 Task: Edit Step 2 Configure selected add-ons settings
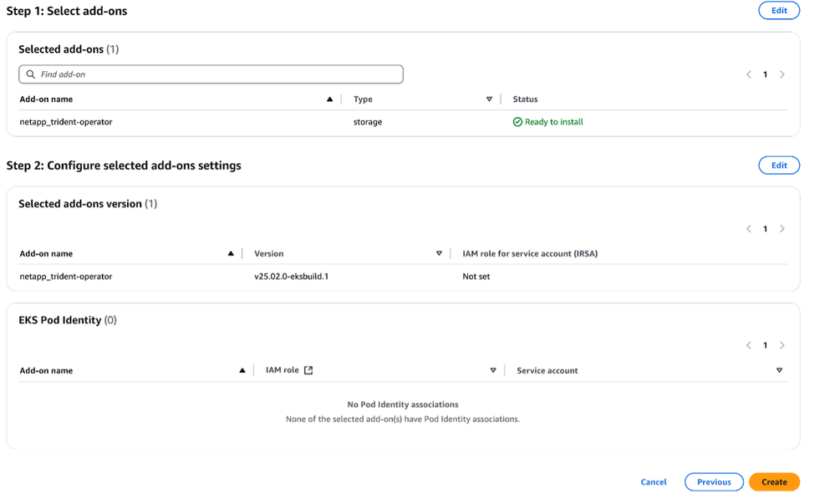[x=778, y=165]
